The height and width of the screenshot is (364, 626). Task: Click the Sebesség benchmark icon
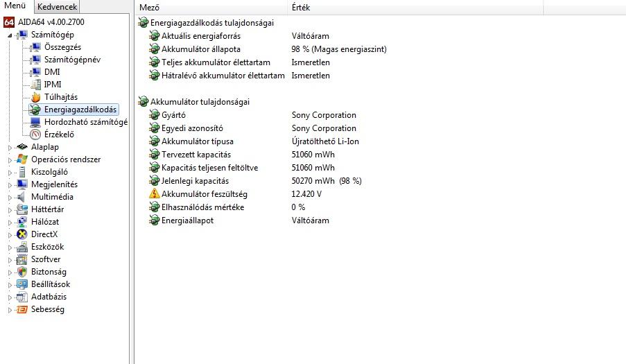pyautogui.click(x=22, y=309)
